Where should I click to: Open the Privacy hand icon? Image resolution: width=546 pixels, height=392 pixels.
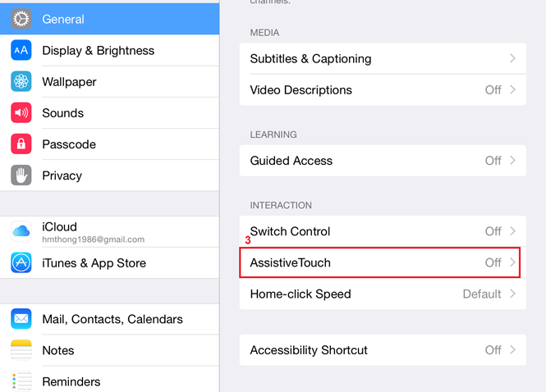point(21,175)
